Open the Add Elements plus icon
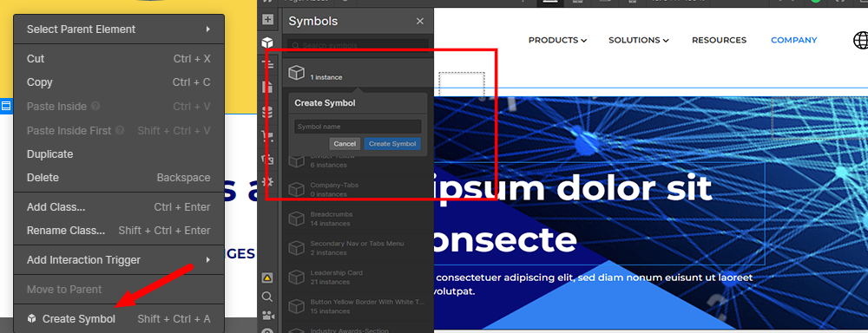 tap(267, 20)
